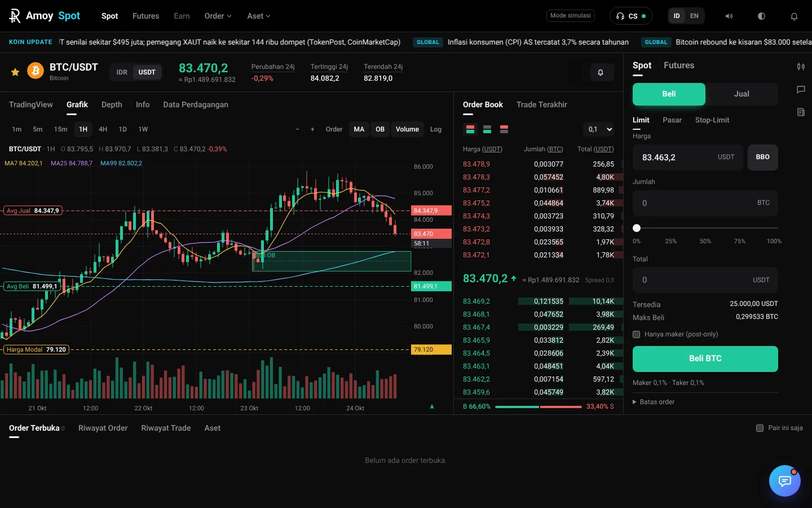Open price alert bell beside Terendah 24j
The width and height of the screenshot is (812, 508).
(x=601, y=72)
